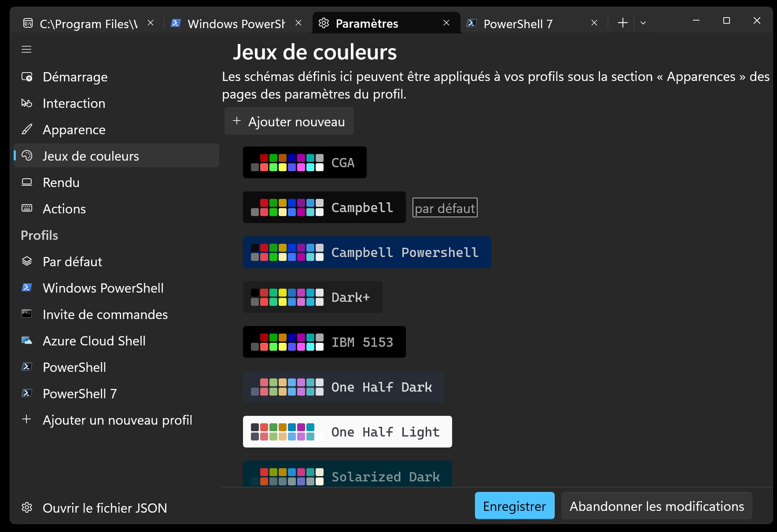Switch to the Windows PowerShell tab
The image size is (777, 532).
pos(237,23)
